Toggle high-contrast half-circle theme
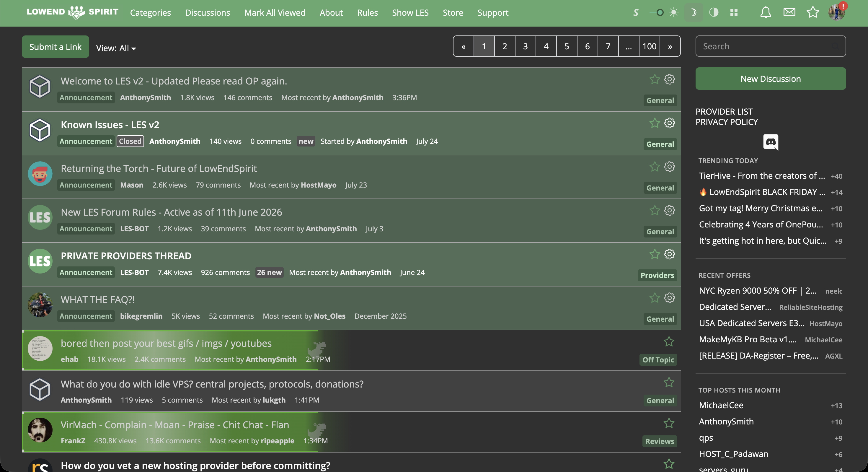 point(714,12)
